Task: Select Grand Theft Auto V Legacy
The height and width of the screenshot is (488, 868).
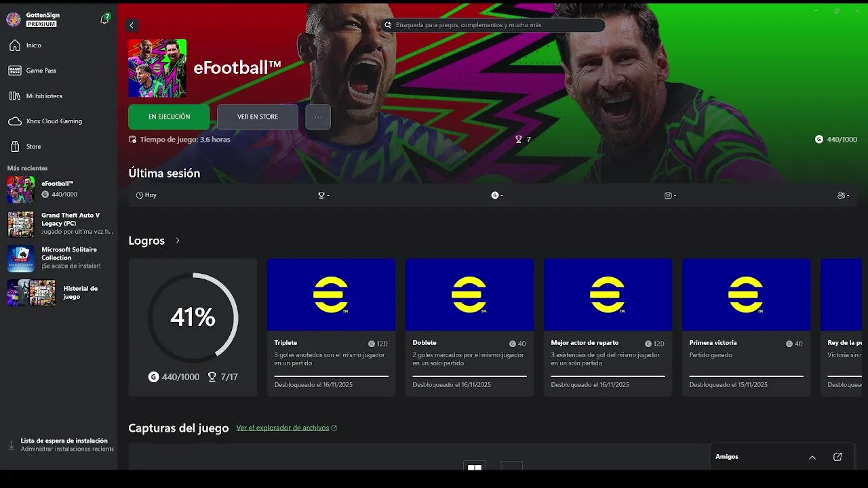Action: pos(59,224)
